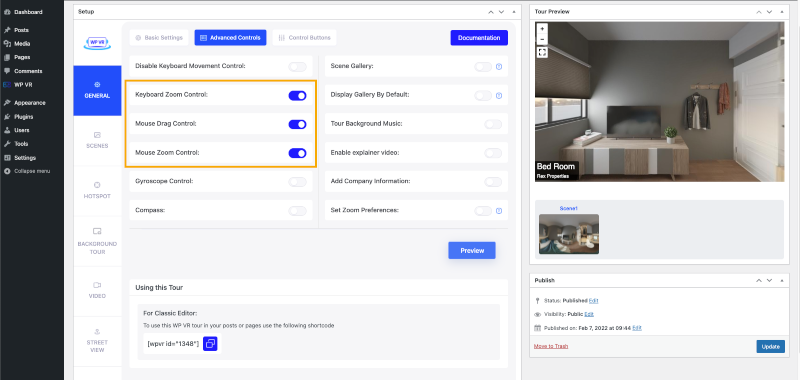The image size is (800, 380).
Task: Move Tour Preview panel up
Action: point(759,11)
